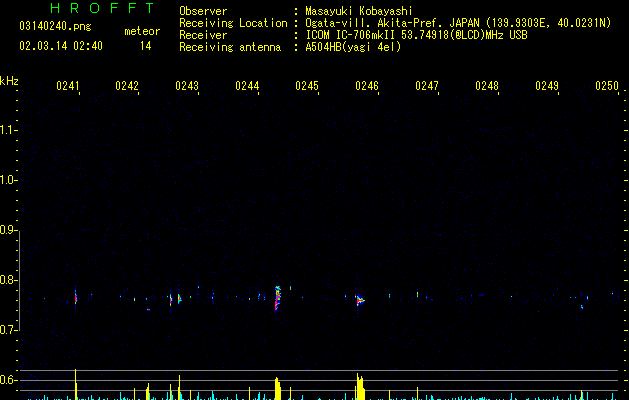Click the 0.7 kHz axis label
The width and height of the screenshot is (629, 400).
(8, 330)
